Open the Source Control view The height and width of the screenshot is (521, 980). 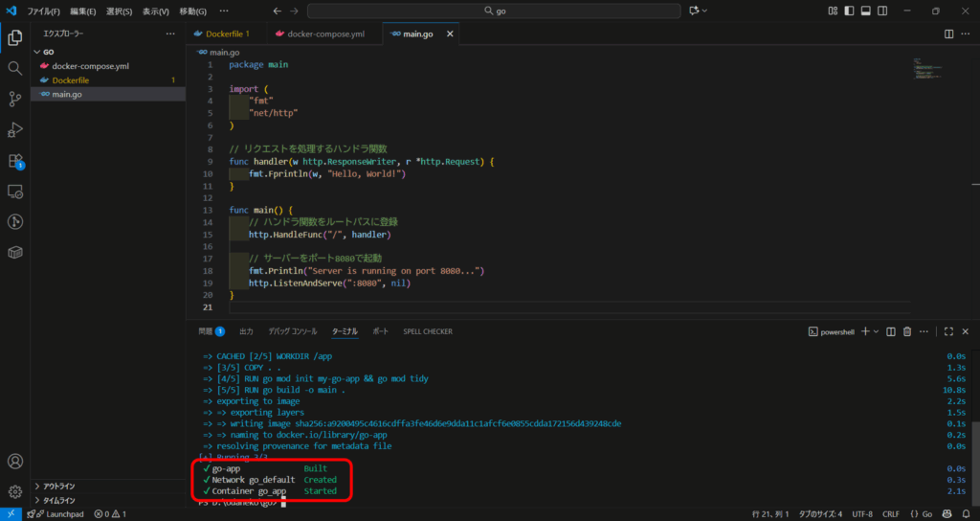pyautogui.click(x=14, y=100)
